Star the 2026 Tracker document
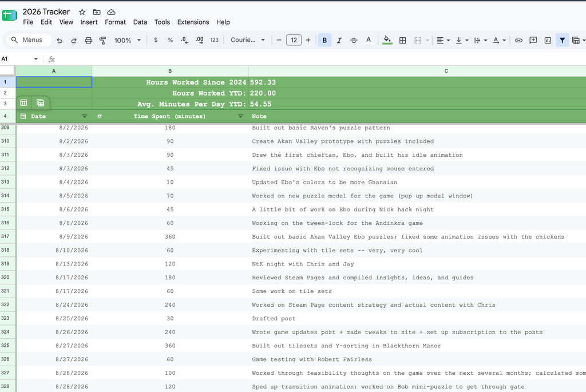The height and width of the screenshot is (392, 586). [x=82, y=12]
